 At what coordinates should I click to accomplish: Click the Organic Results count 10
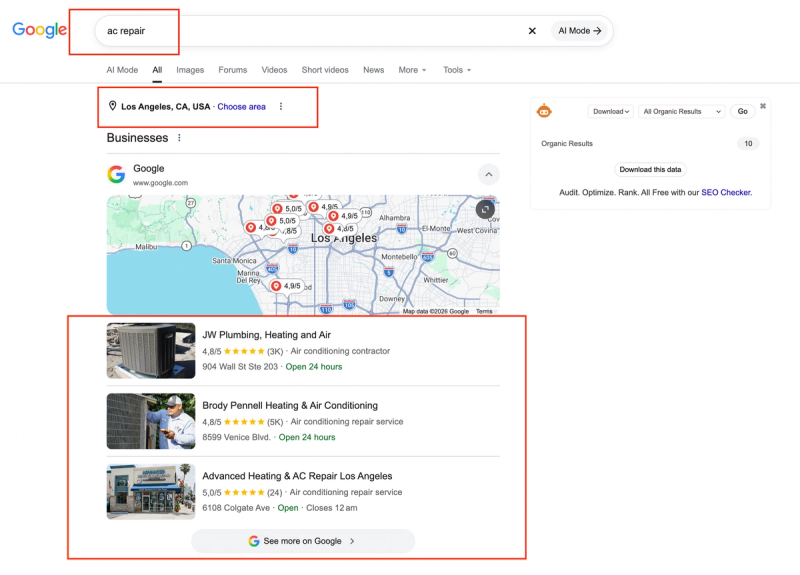748,143
